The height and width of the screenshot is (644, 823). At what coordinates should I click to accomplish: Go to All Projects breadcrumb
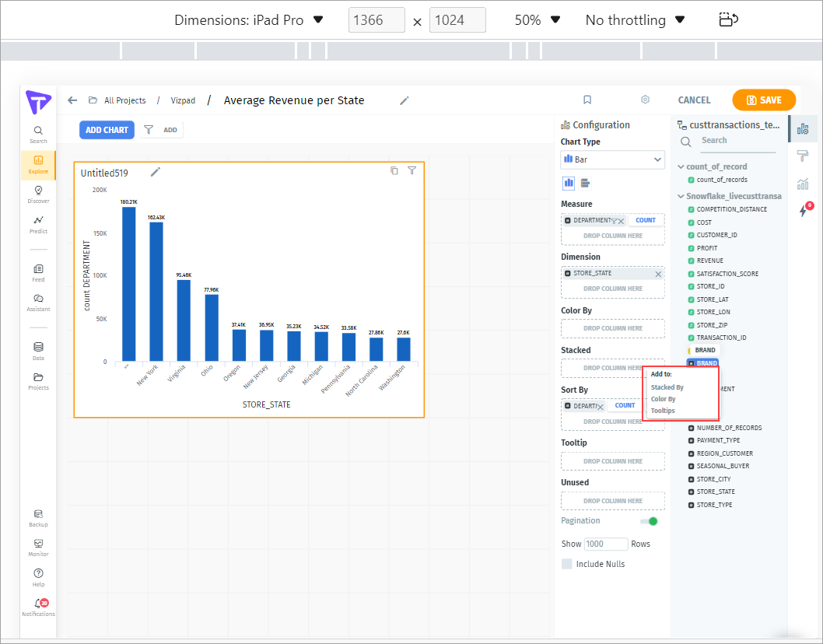click(x=125, y=100)
